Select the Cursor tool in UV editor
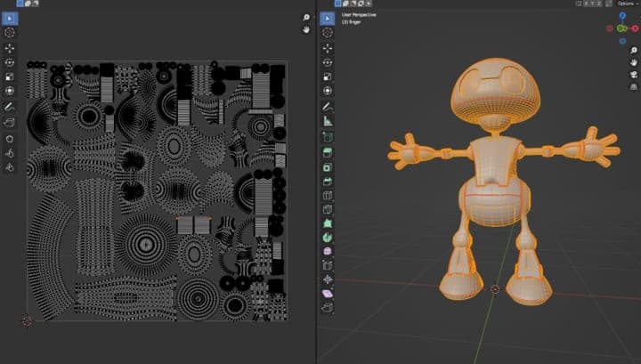 pyautogui.click(x=10, y=32)
